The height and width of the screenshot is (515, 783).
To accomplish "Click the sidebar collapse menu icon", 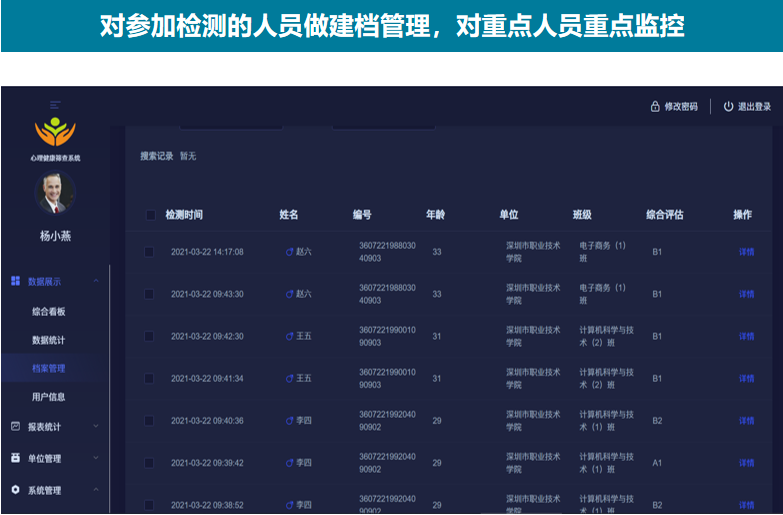I will 56,105.
